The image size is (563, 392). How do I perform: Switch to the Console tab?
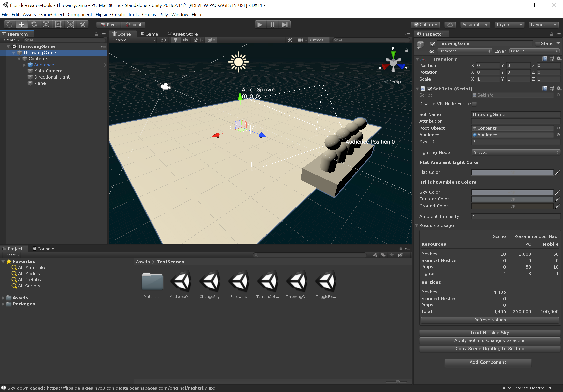click(x=43, y=249)
